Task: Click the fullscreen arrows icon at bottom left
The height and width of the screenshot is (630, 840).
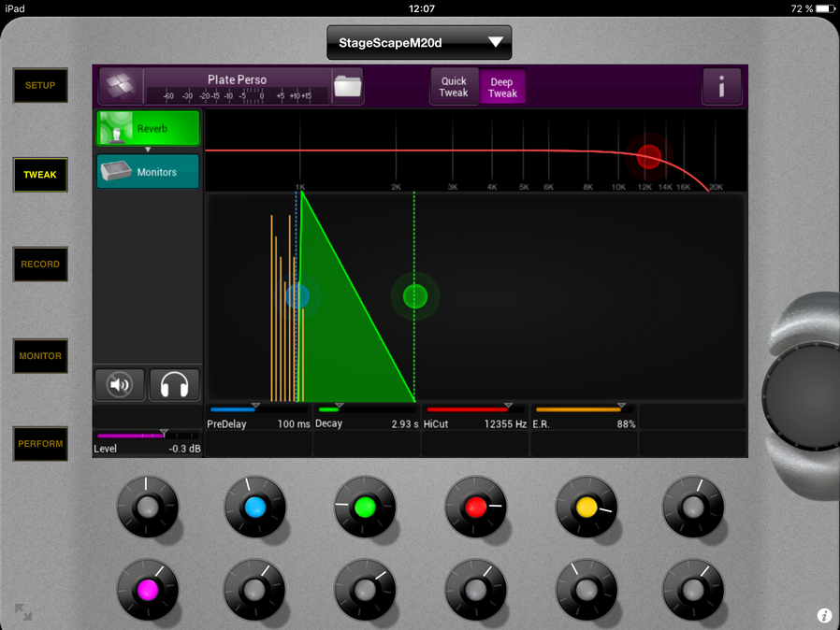Action: (23, 613)
